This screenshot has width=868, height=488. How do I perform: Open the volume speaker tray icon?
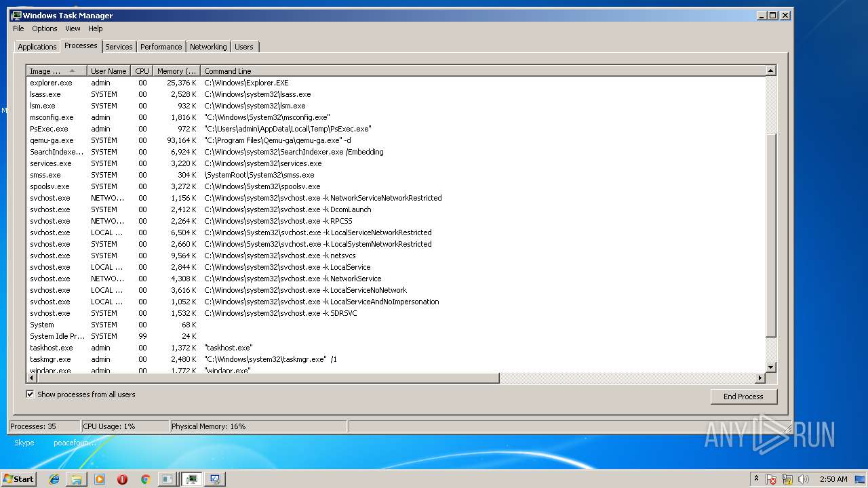tap(804, 479)
